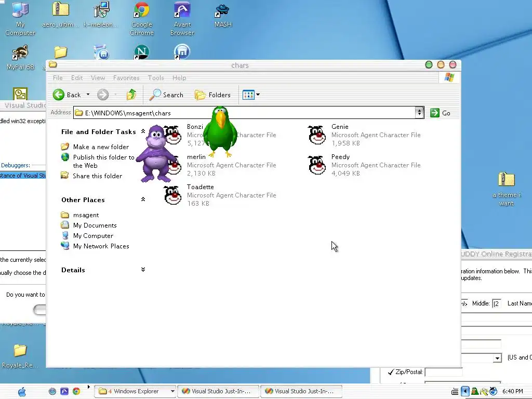Click the purple Bonzi gorilla character

click(156, 153)
